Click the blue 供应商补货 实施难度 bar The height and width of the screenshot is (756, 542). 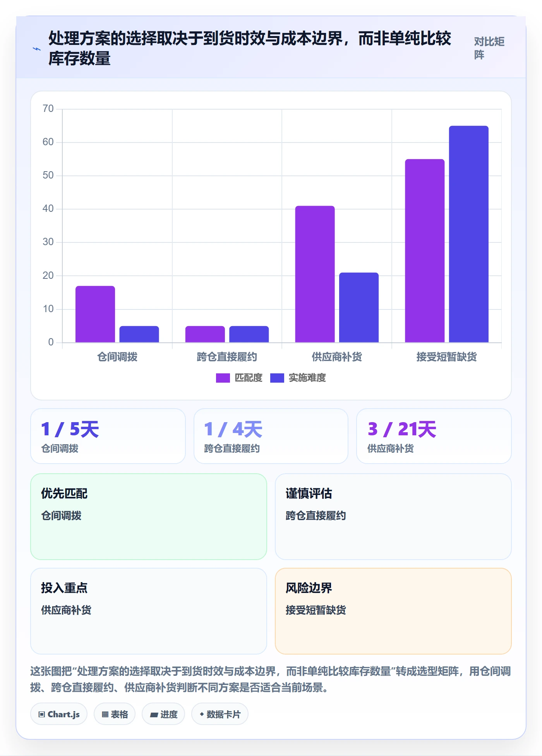tap(359, 308)
